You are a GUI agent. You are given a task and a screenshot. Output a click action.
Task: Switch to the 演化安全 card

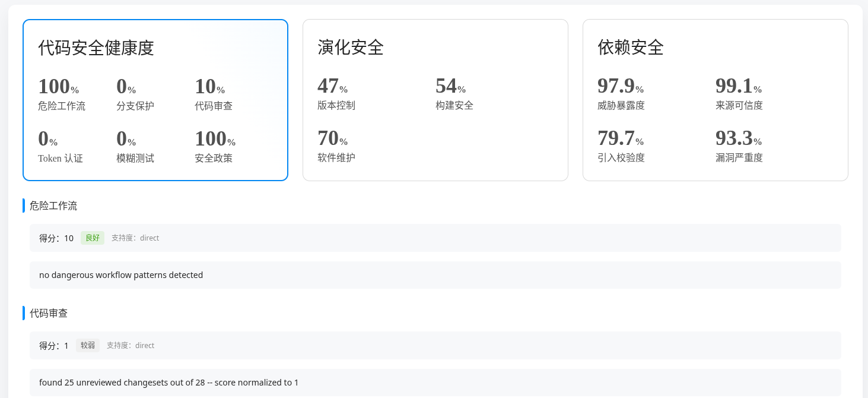(x=351, y=48)
